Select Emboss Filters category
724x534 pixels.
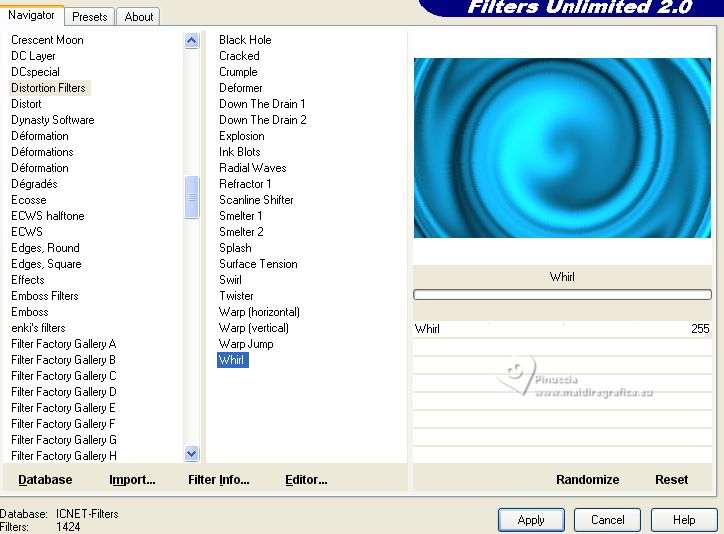pyautogui.click(x=45, y=296)
